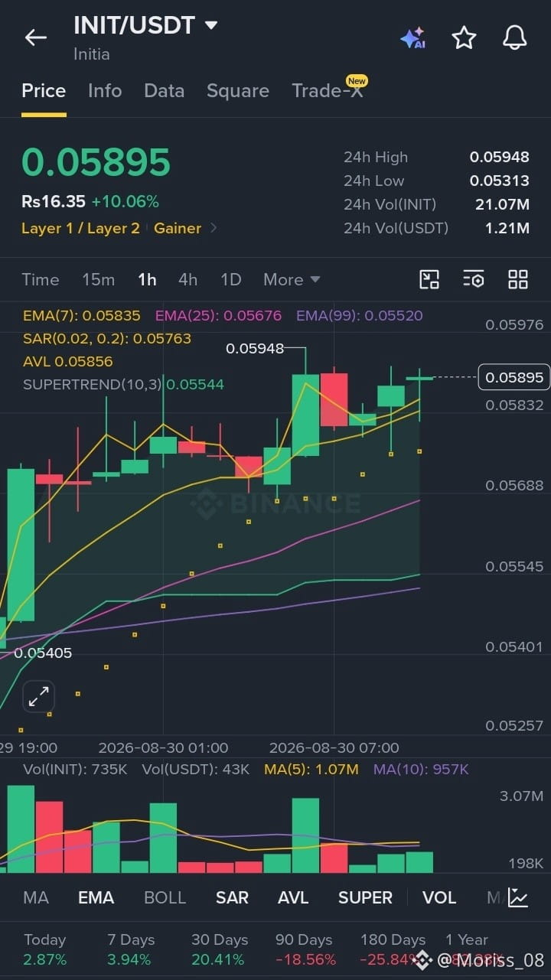
Task: Toggle the SAR indicator
Action: [232, 897]
